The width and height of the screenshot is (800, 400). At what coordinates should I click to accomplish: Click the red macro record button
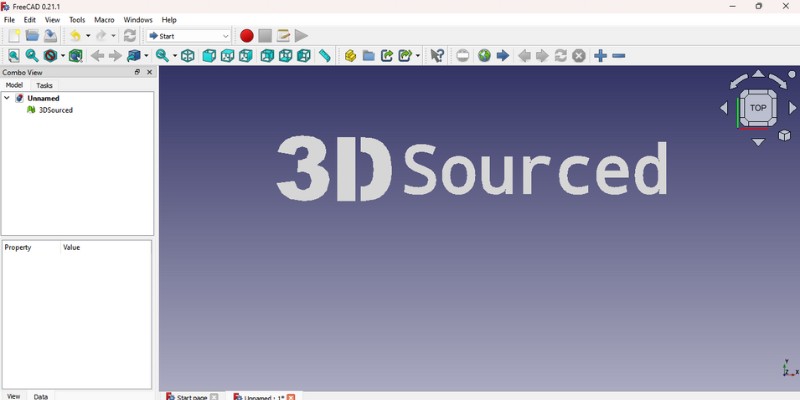247,36
